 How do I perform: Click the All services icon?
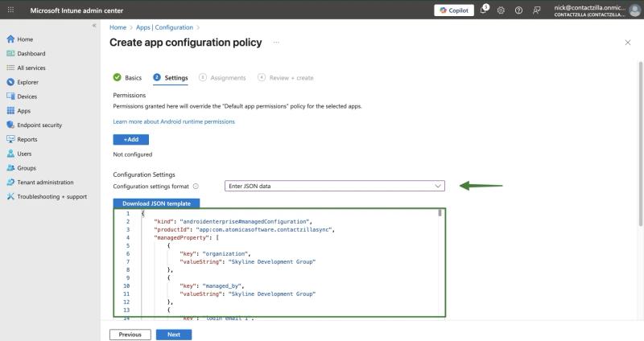(10, 68)
